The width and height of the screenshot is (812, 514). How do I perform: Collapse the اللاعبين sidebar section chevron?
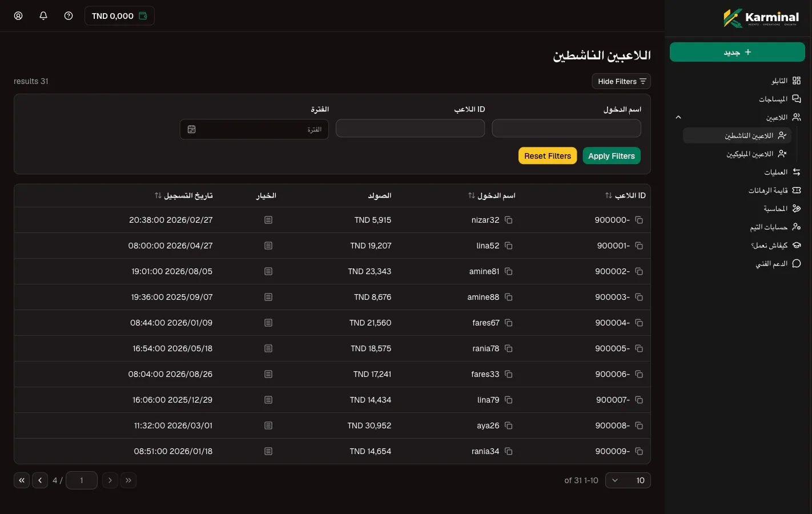tap(678, 117)
